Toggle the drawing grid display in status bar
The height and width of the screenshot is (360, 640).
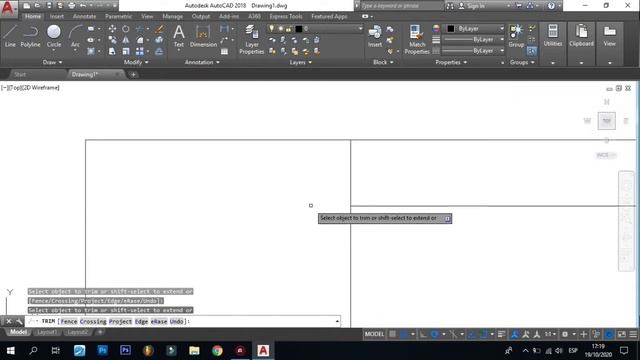pyautogui.click(x=392, y=334)
